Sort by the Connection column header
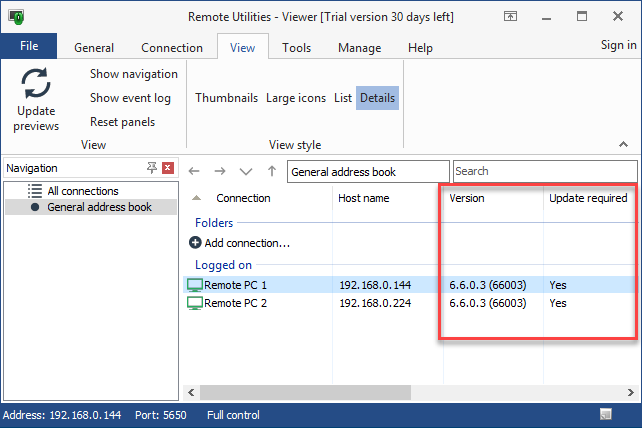 243,198
